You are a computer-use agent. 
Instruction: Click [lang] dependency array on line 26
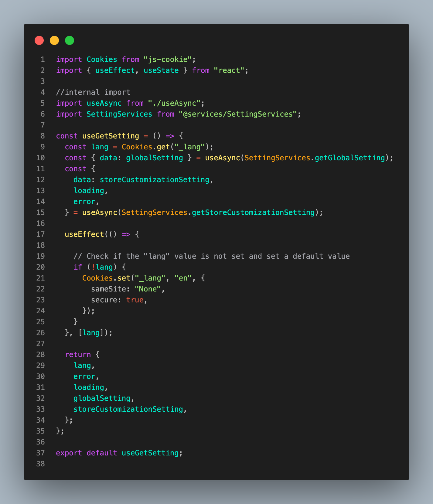(91, 333)
